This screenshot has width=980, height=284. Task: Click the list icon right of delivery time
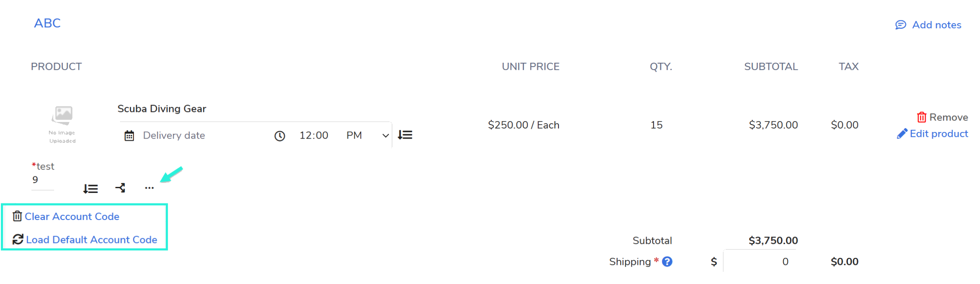point(405,135)
